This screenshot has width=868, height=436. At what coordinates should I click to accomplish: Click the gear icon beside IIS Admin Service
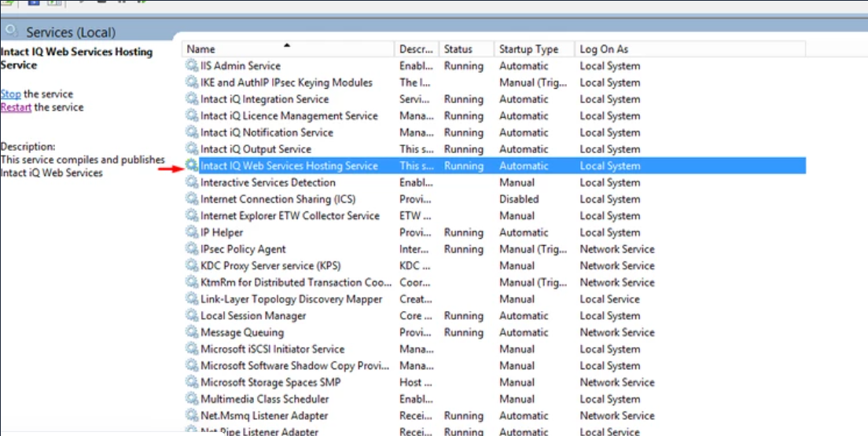pyautogui.click(x=192, y=66)
